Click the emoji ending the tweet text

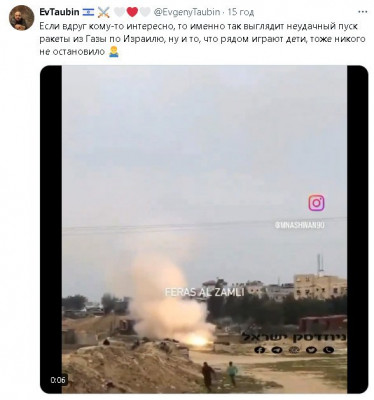pos(114,52)
